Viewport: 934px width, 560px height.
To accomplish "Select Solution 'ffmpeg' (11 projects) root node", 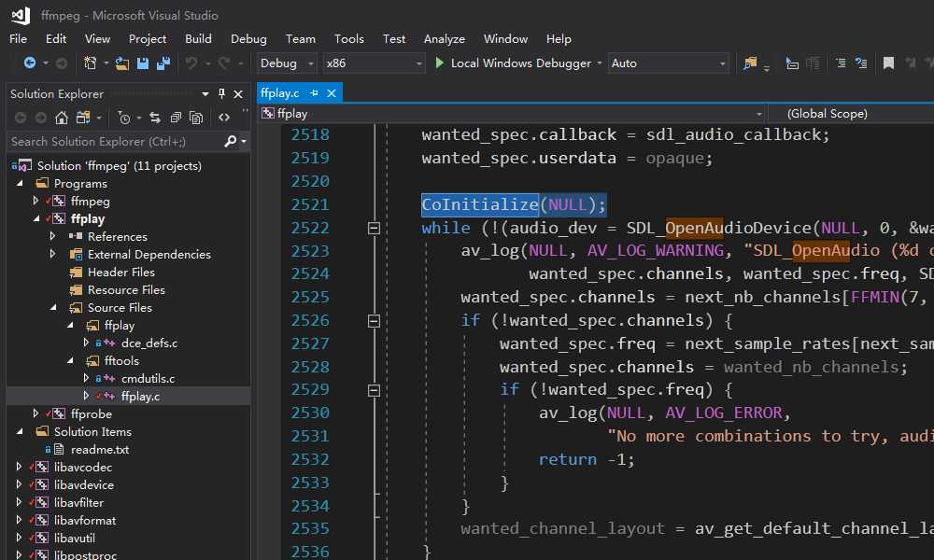I will click(120, 165).
